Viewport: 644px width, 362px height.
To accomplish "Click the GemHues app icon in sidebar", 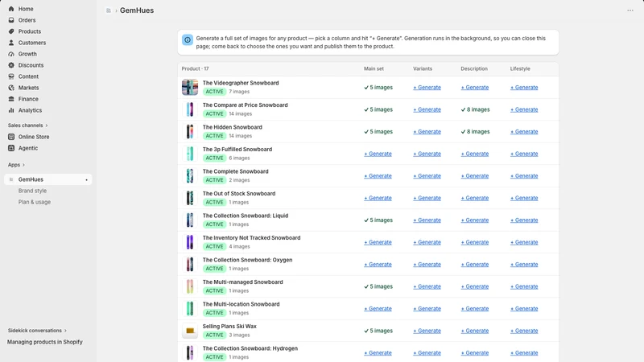I will [11, 179].
